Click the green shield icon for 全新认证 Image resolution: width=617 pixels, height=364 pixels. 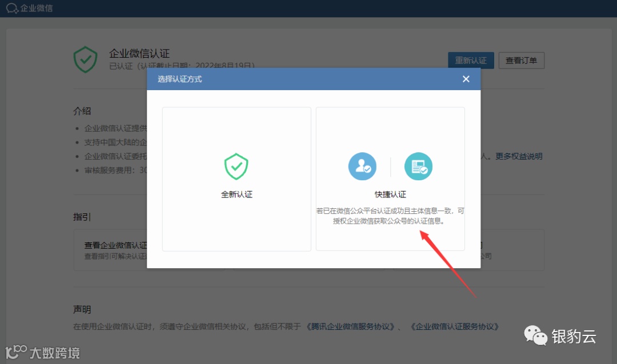pyautogui.click(x=236, y=166)
